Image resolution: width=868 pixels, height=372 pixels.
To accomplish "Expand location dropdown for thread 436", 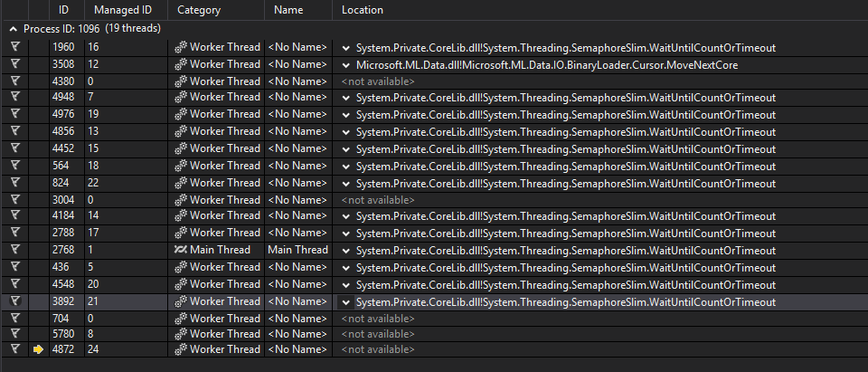I will pos(346,268).
